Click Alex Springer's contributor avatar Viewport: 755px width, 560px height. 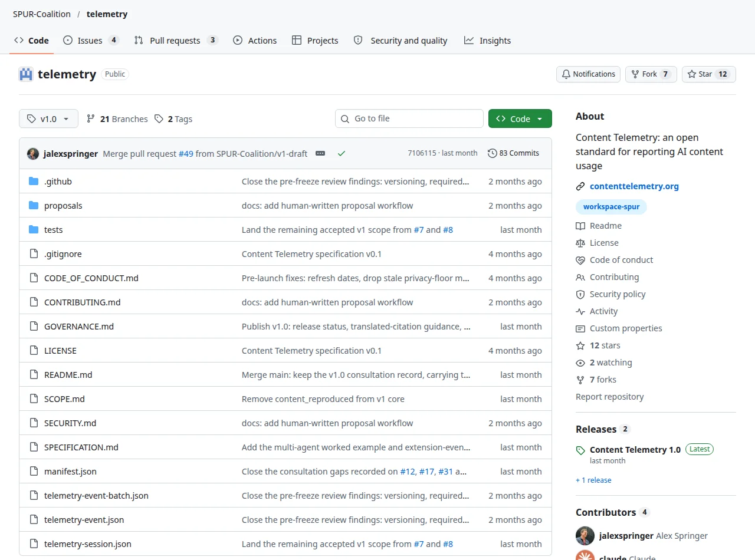[x=585, y=536]
